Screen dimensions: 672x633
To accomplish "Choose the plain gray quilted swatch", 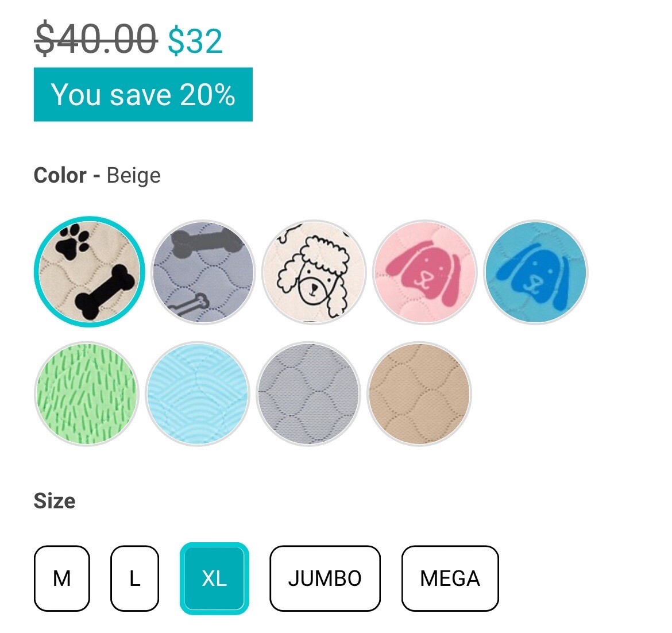I will click(x=308, y=393).
